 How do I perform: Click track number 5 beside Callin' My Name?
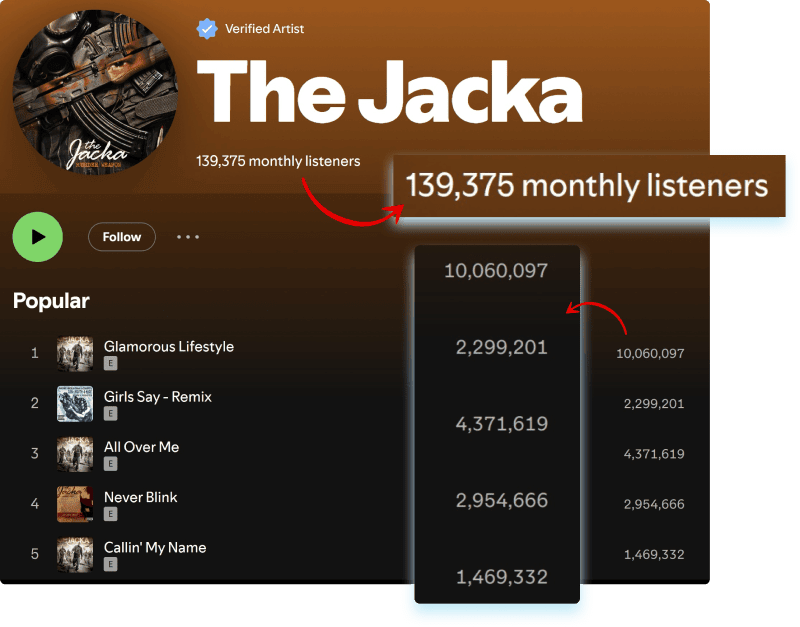[x=35, y=554]
